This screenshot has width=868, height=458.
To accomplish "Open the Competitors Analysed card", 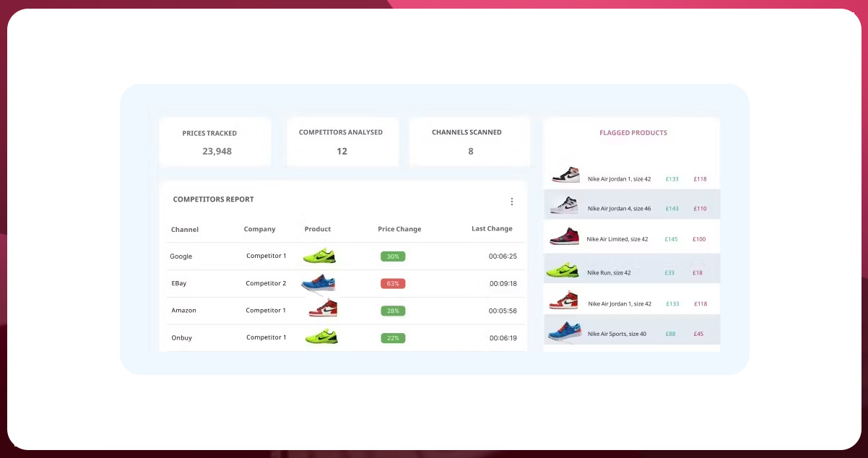I will coord(342,142).
